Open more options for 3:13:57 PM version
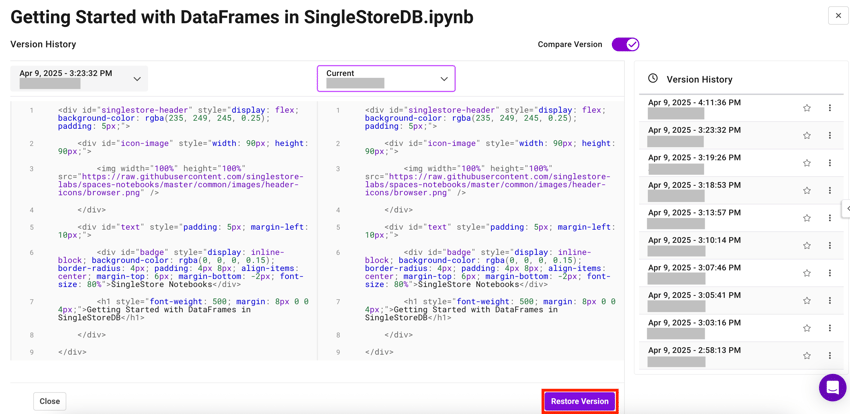Screen dimensions: 850x414 tap(829, 218)
